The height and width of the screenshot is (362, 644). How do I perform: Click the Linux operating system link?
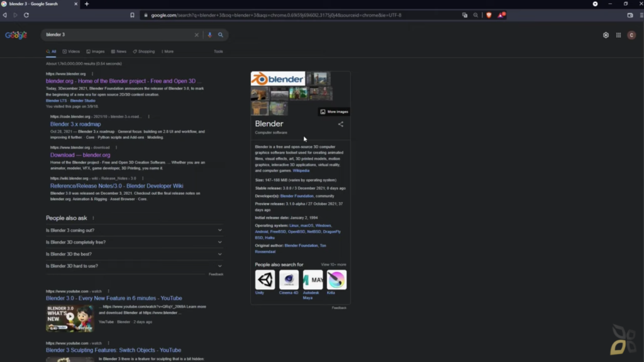[294, 226]
